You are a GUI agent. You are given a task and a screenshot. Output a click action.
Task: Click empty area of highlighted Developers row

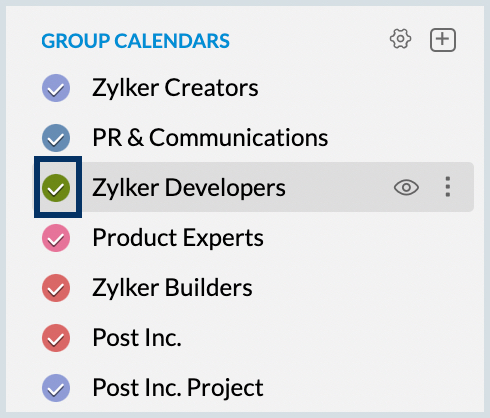click(339, 187)
